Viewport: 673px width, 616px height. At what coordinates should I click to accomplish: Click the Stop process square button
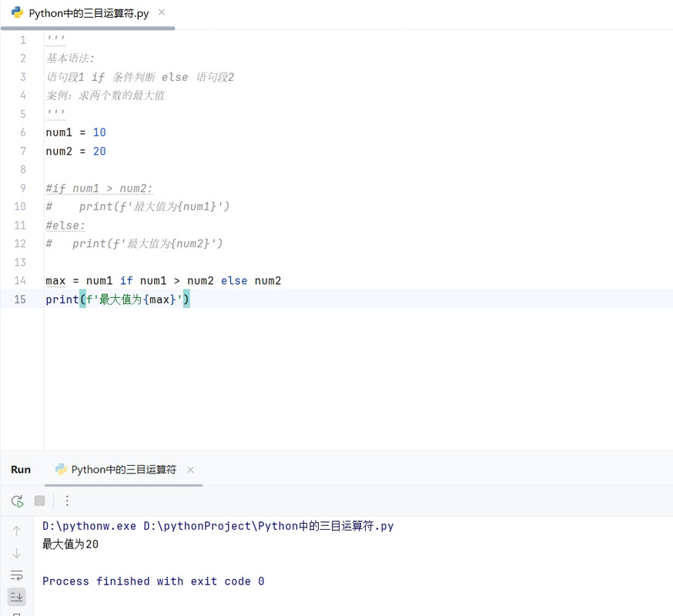coord(39,501)
